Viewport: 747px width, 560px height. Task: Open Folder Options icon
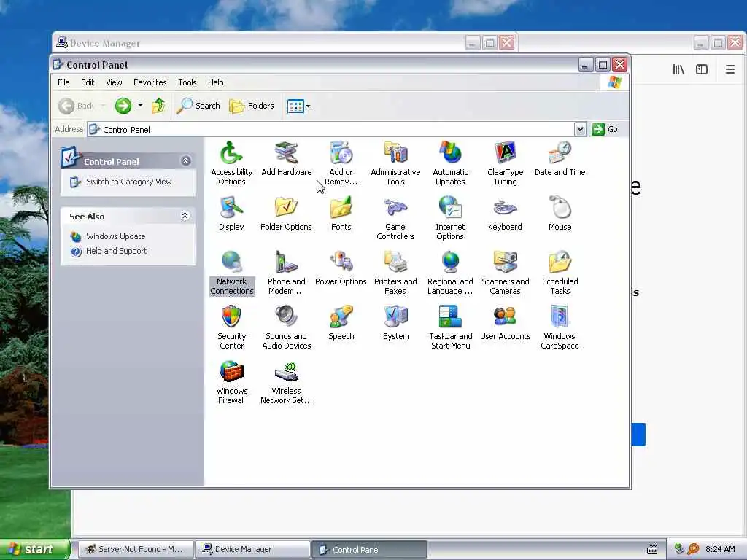286,214
